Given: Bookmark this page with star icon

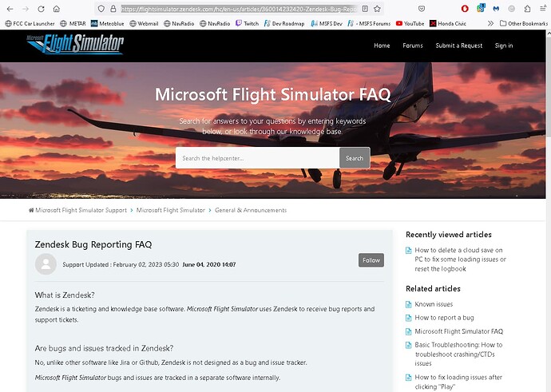Looking at the screenshot, I should (x=377, y=9).
